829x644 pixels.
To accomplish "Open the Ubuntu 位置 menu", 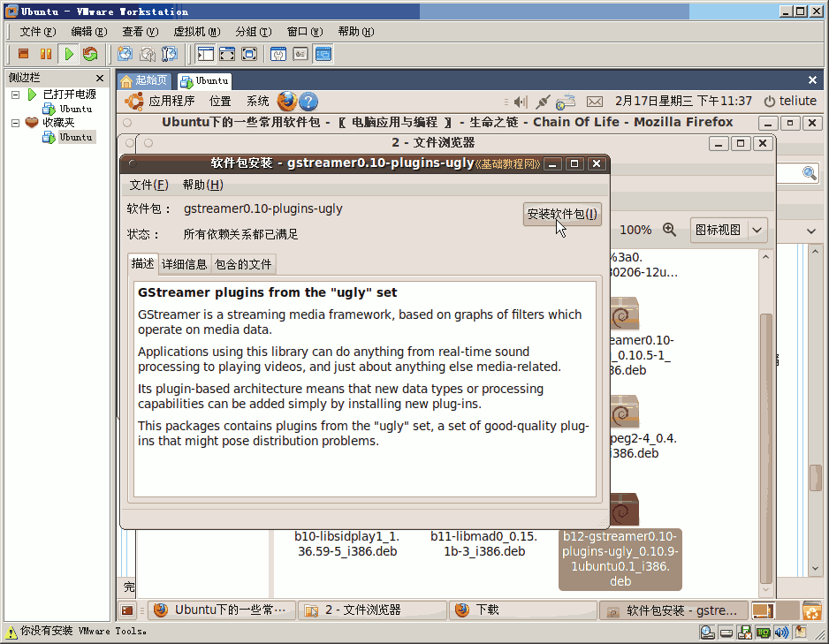I will click(220, 101).
